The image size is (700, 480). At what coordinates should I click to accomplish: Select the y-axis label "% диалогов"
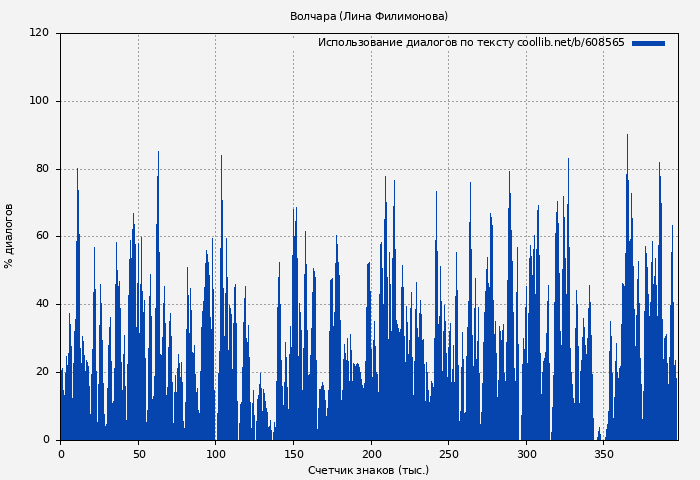[x=9, y=236]
